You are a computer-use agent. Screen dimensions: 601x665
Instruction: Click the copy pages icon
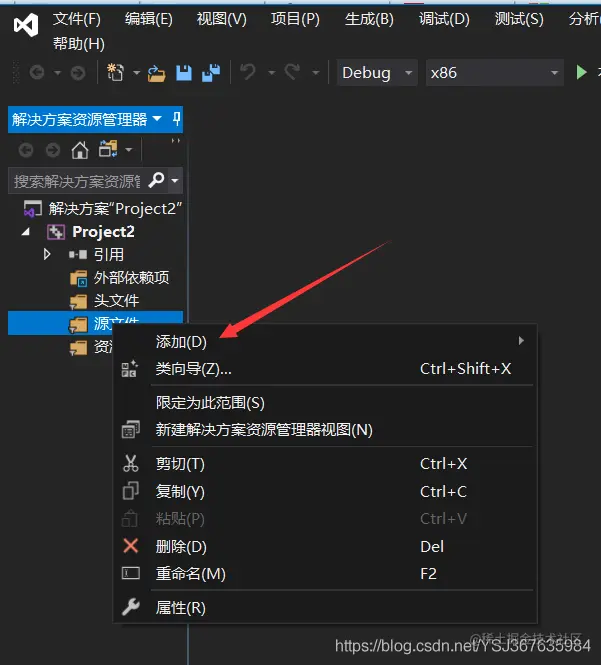[131, 491]
